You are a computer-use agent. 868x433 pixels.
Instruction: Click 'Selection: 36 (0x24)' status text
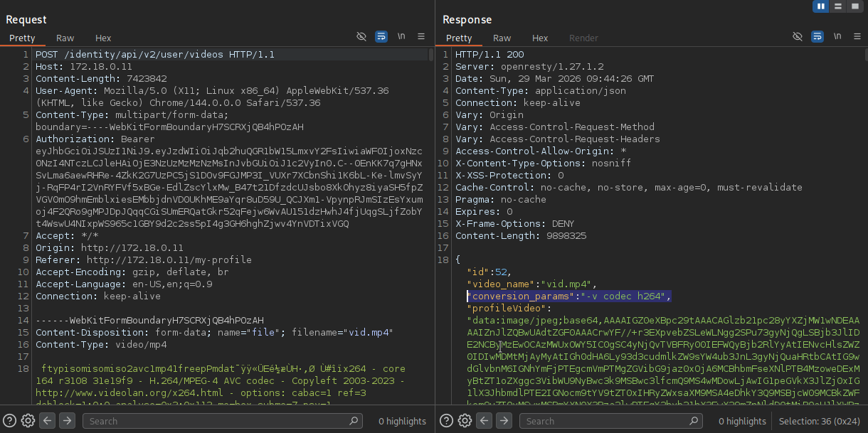coord(820,421)
